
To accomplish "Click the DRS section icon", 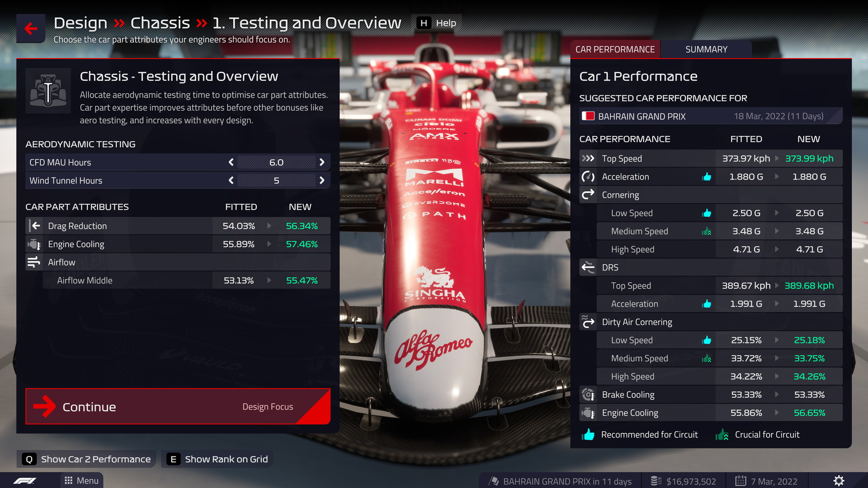I will click(x=588, y=267).
